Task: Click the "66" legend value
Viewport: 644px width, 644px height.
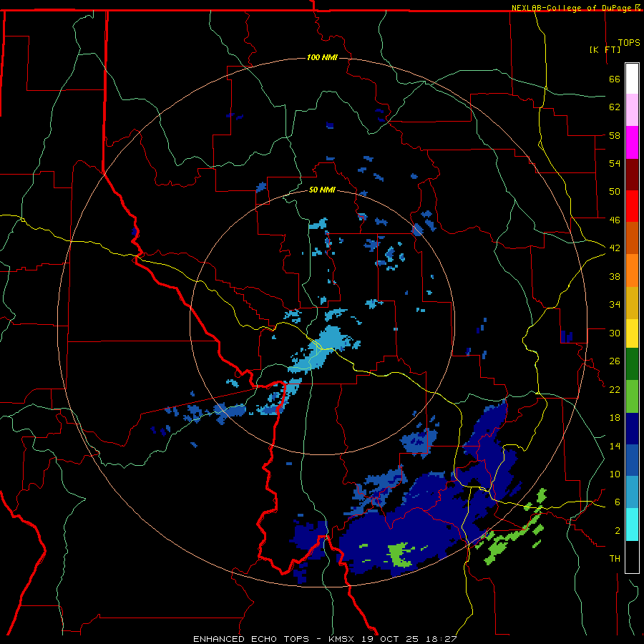Action: 615,79
